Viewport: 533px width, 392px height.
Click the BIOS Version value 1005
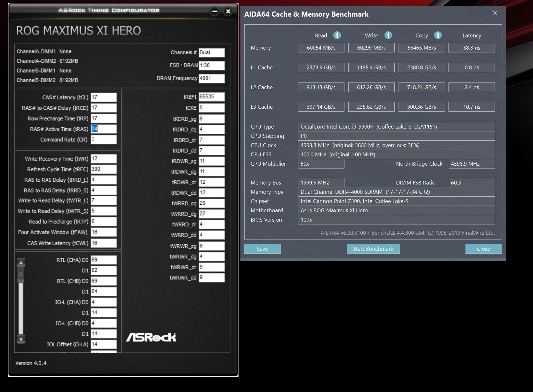[x=396, y=220]
